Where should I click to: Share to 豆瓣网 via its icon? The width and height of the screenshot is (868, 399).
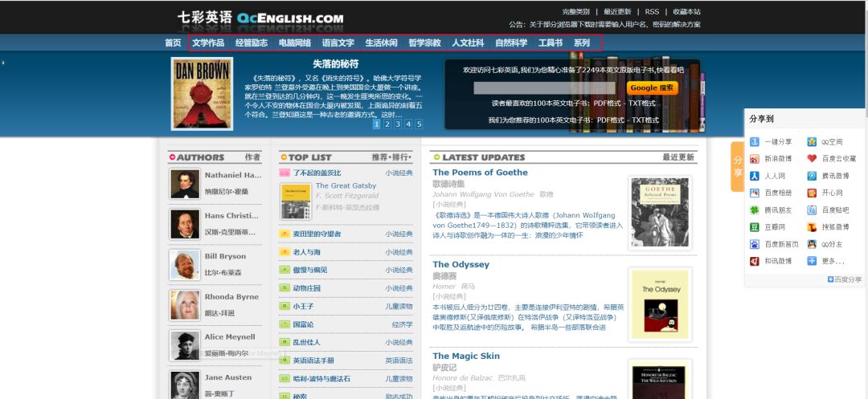754,227
